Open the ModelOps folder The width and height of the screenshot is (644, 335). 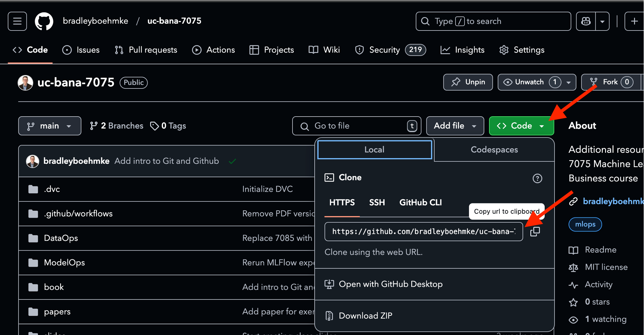64,263
